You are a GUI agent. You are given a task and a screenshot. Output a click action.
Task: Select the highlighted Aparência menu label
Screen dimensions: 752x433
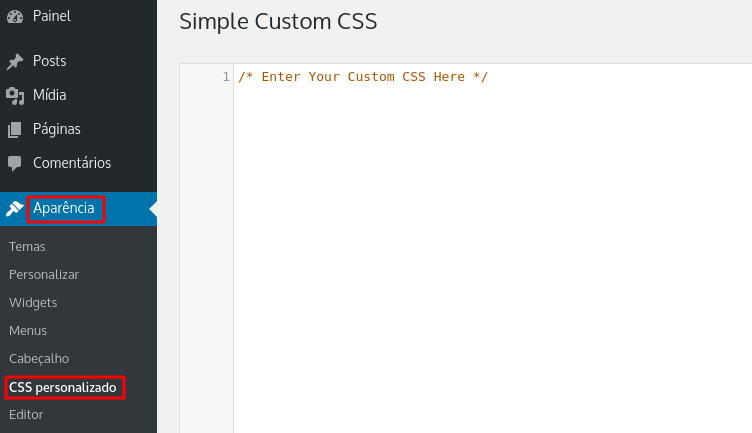tap(64, 208)
